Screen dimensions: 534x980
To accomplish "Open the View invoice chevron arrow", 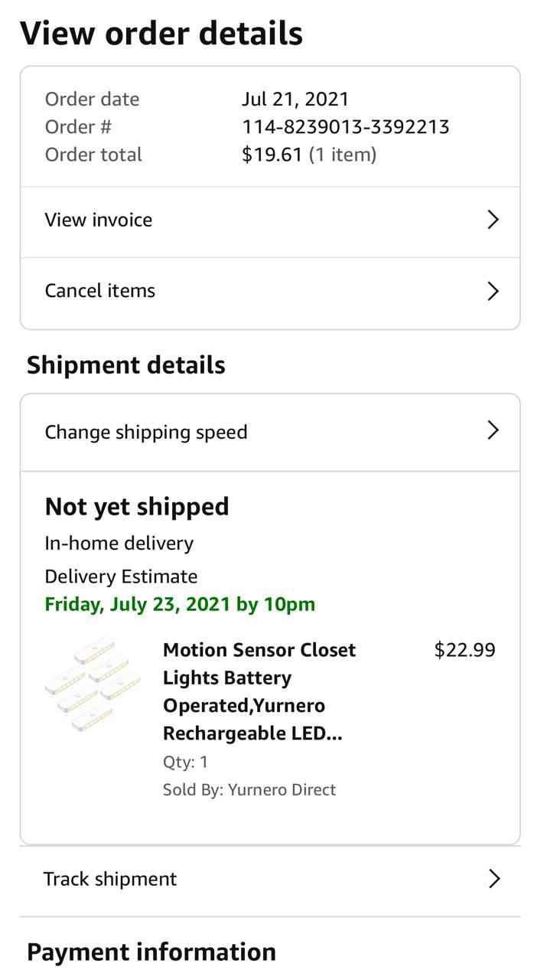I will (x=493, y=220).
